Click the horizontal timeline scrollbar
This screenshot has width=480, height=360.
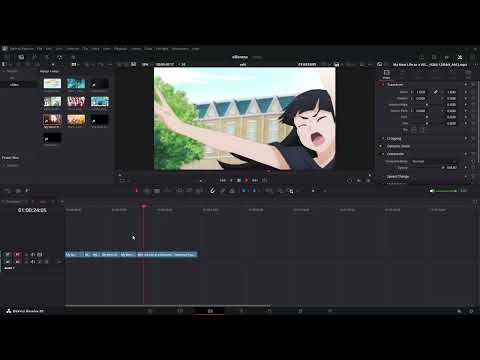(x=167, y=305)
